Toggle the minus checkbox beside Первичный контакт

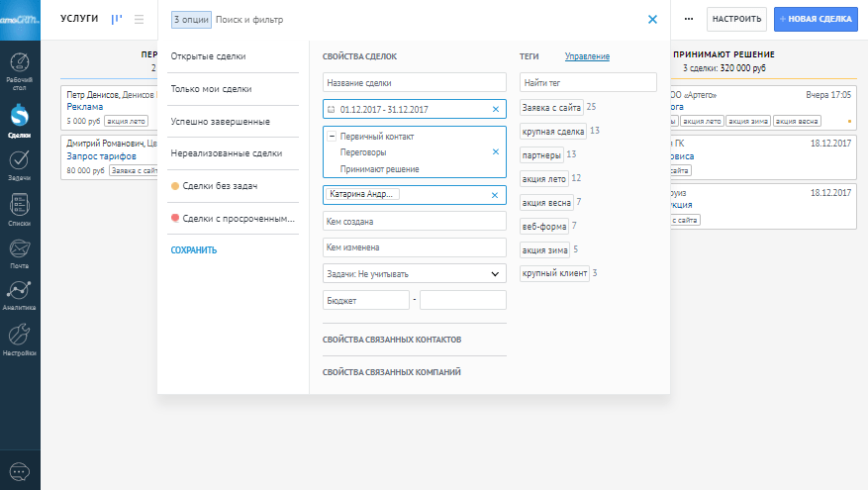(332, 137)
